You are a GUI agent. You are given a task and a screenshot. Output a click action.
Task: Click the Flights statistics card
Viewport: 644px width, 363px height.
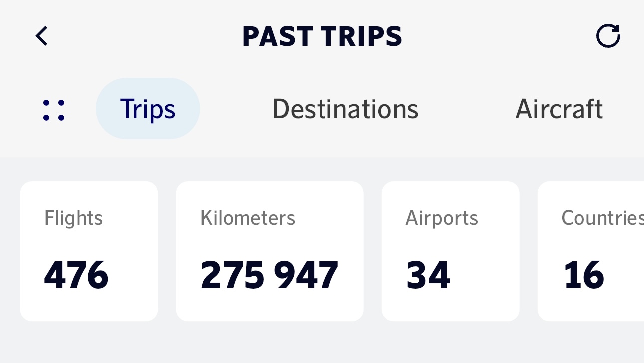coord(89,251)
